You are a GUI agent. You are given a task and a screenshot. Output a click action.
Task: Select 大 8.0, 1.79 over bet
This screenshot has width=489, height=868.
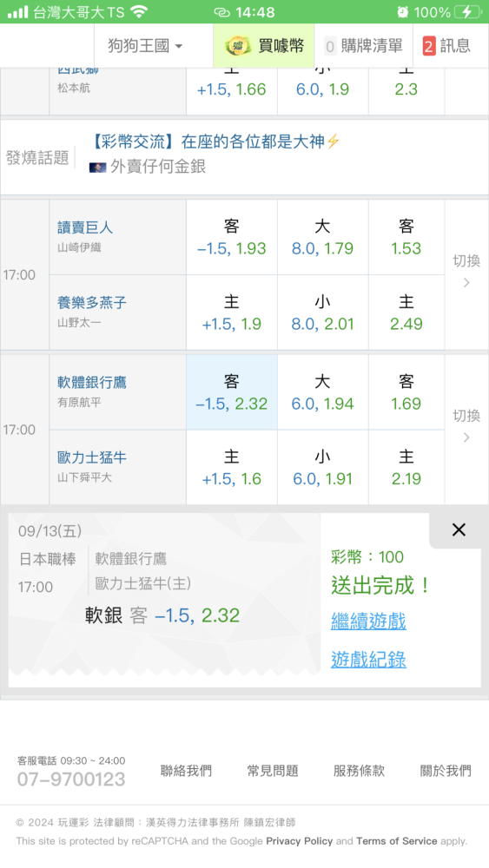323,238
